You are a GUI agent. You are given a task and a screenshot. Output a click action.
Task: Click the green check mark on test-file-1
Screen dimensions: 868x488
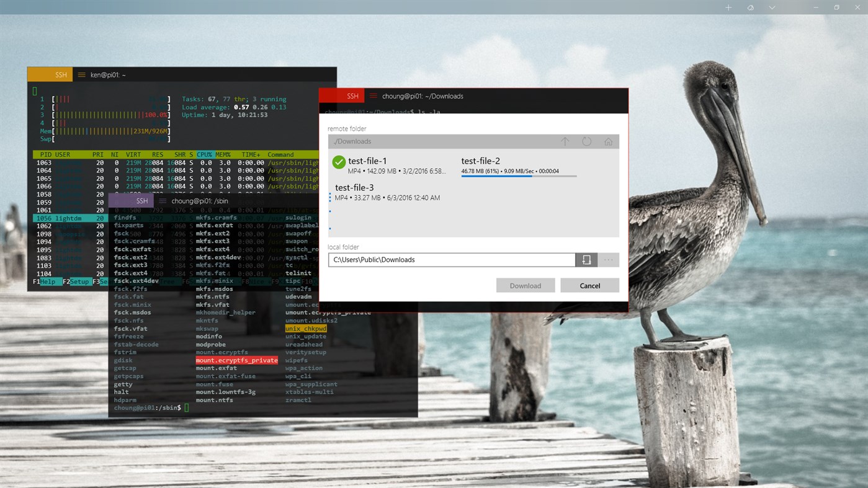tap(339, 162)
